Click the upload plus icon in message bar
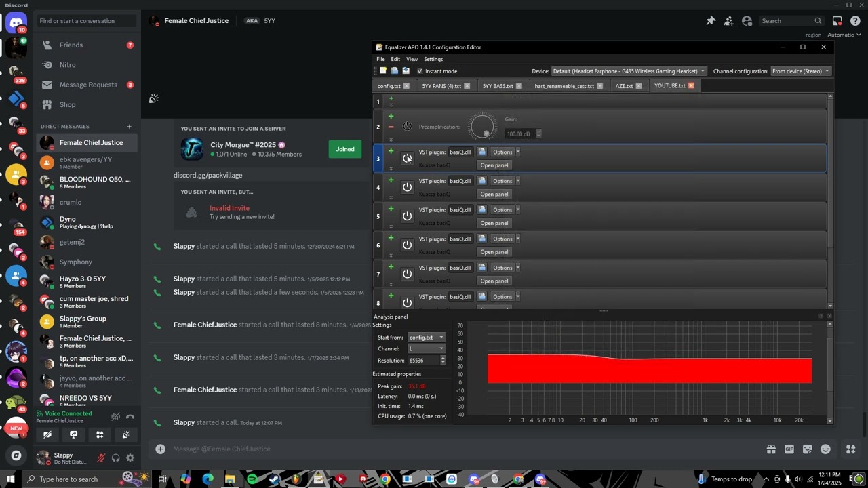This screenshot has width=868, height=488. (x=160, y=449)
